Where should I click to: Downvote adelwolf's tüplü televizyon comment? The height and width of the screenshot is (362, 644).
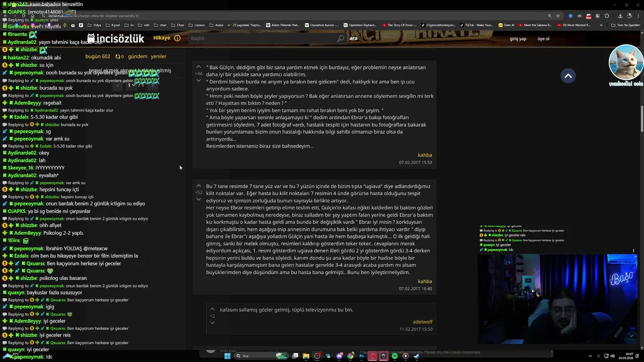click(x=212, y=323)
